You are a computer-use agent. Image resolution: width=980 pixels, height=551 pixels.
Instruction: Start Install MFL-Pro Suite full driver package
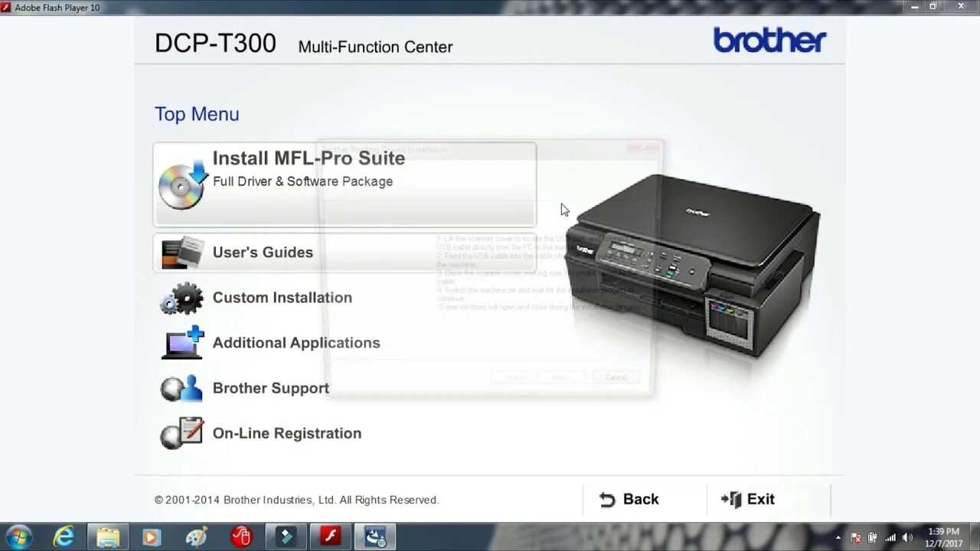(x=345, y=184)
